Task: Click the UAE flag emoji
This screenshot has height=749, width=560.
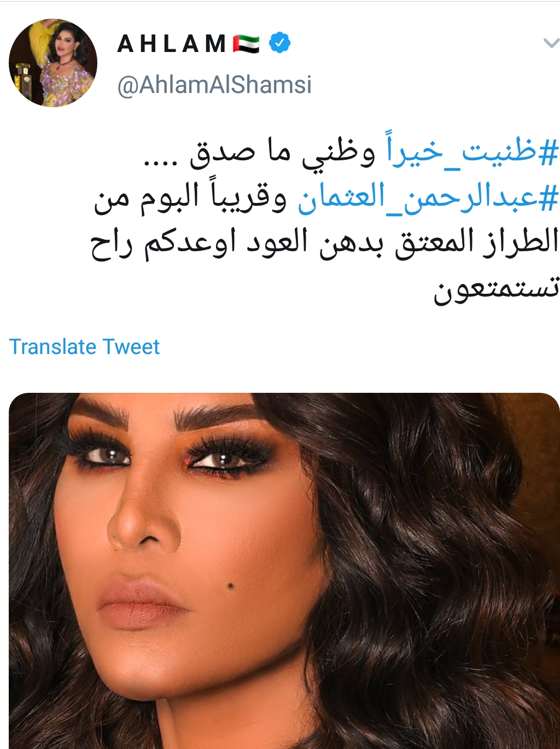Action: (x=246, y=43)
